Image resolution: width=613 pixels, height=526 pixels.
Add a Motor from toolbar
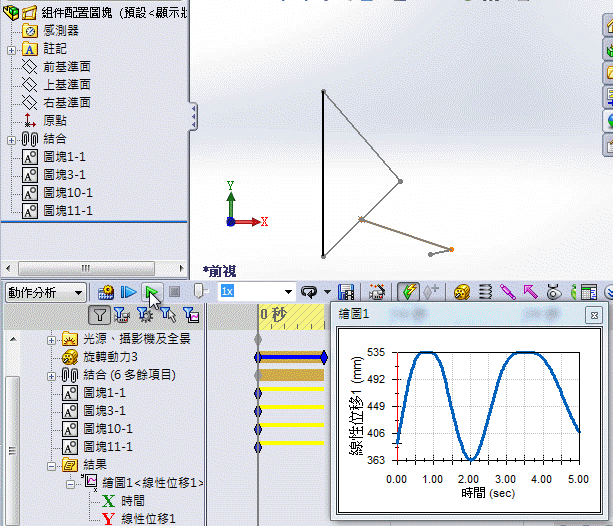(462, 292)
